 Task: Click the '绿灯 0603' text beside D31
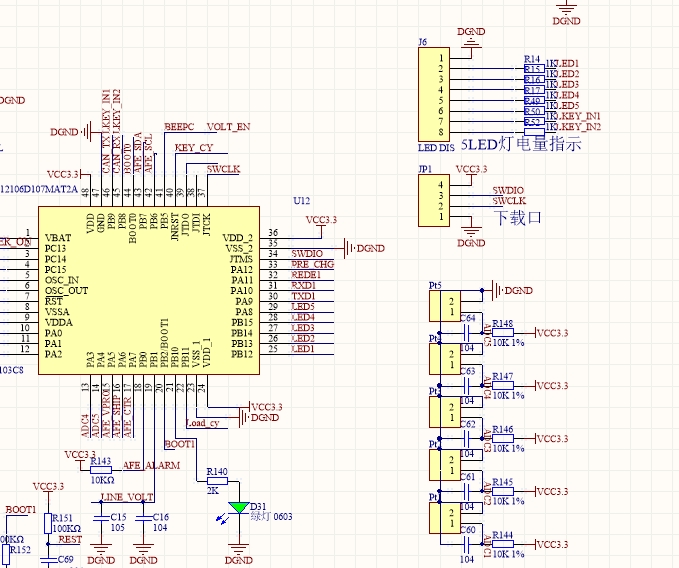pos(271,516)
